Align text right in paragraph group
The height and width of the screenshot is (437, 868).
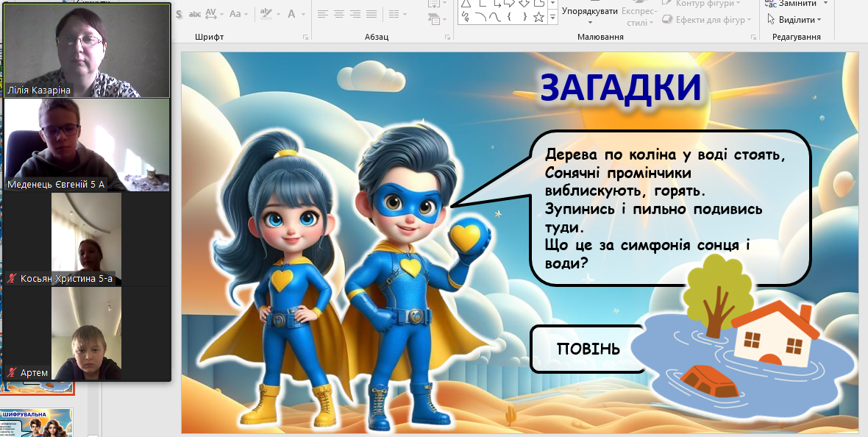[x=355, y=14]
